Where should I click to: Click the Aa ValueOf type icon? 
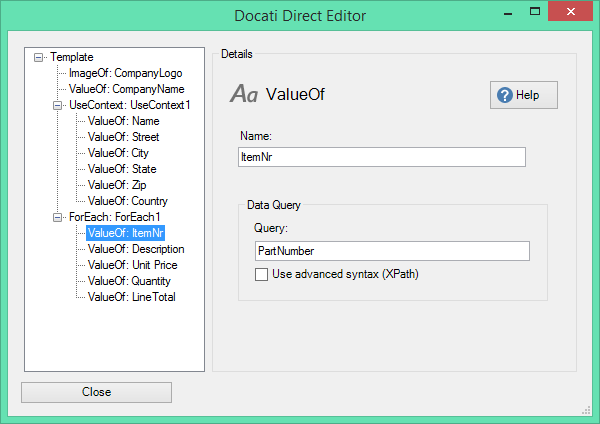tap(244, 94)
